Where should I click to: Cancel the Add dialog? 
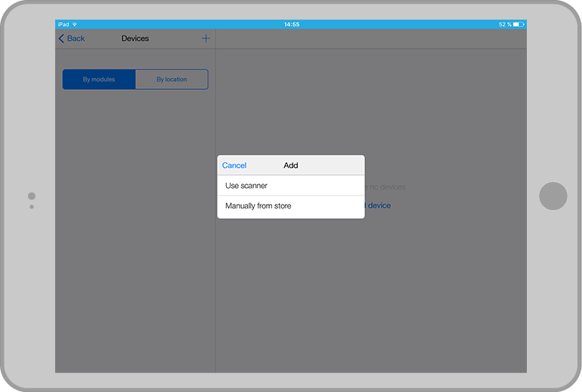pyautogui.click(x=234, y=165)
